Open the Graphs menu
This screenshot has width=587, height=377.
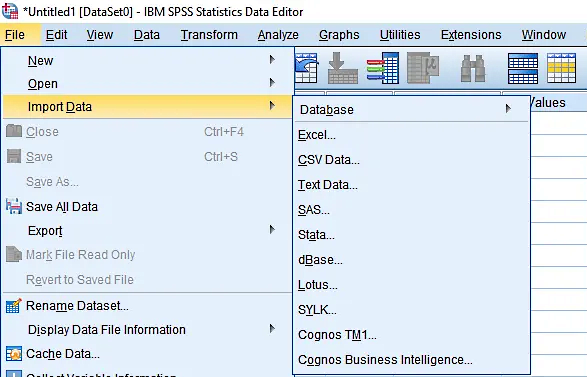pos(339,35)
